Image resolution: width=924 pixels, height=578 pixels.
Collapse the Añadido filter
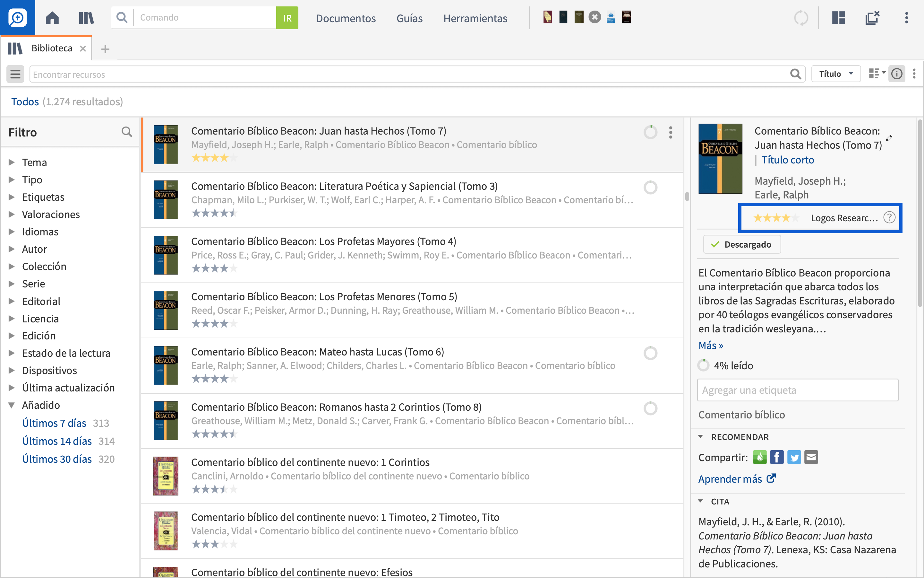point(12,405)
